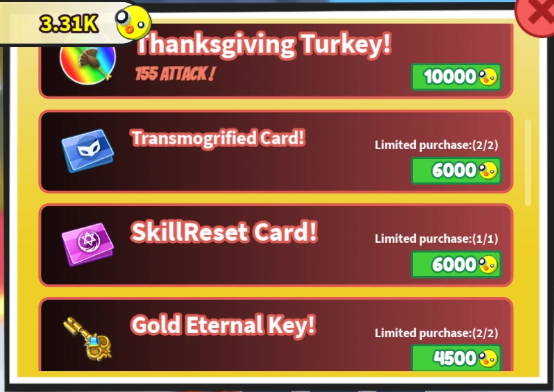The height and width of the screenshot is (392, 554).
Task: Click the 155 ATTACK! stat label
Action: point(175,74)
